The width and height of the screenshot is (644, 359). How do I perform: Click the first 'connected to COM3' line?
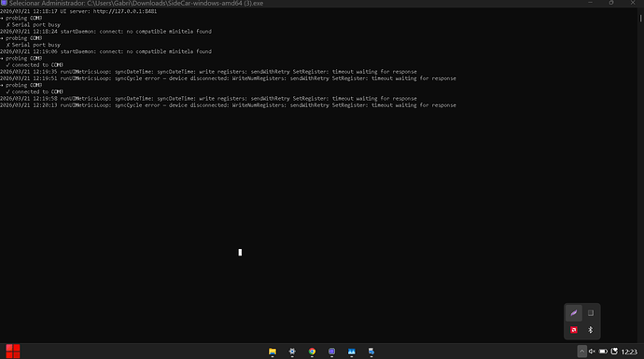click(x=35, y=65)
